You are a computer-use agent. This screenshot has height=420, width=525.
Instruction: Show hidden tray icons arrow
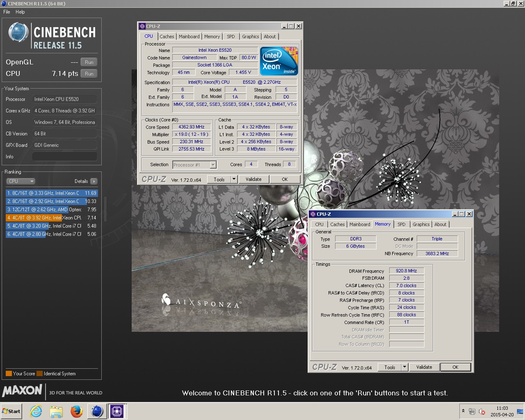point(463,411)
